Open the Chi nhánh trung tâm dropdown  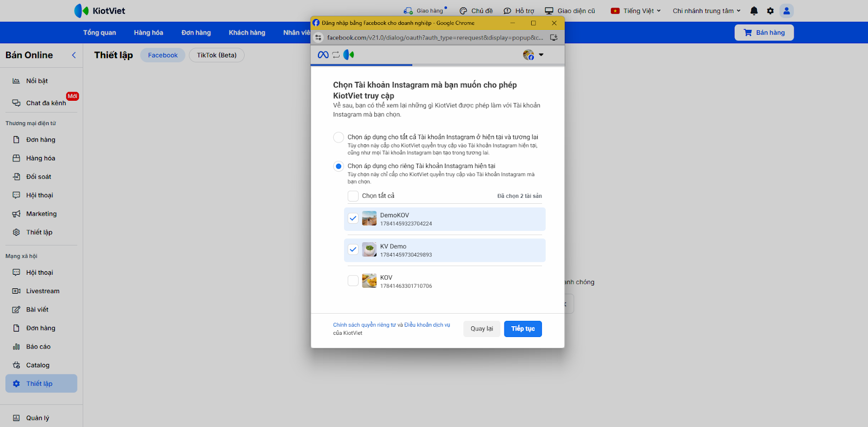(x=706, y=11)
